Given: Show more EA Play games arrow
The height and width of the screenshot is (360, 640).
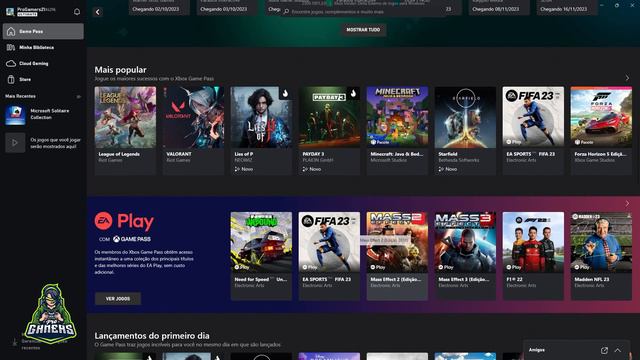Looking at the screenshot, I should tap(627, 203).
